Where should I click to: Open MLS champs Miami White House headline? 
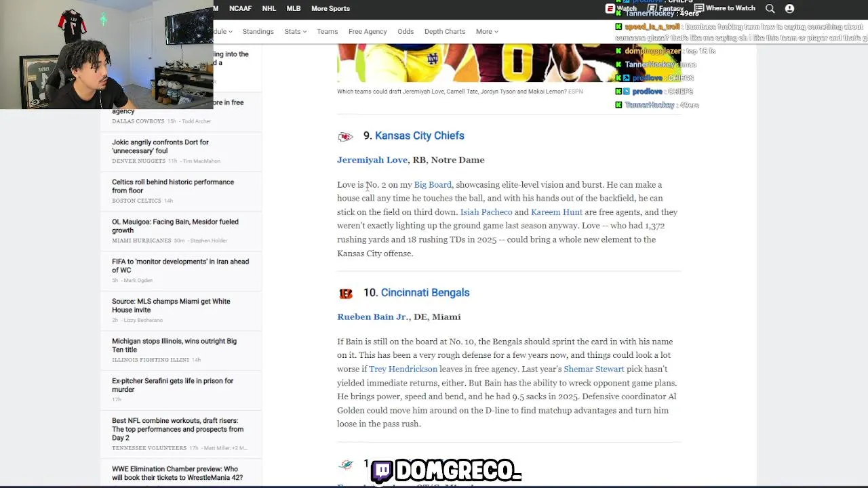click(x=171, y=306)
